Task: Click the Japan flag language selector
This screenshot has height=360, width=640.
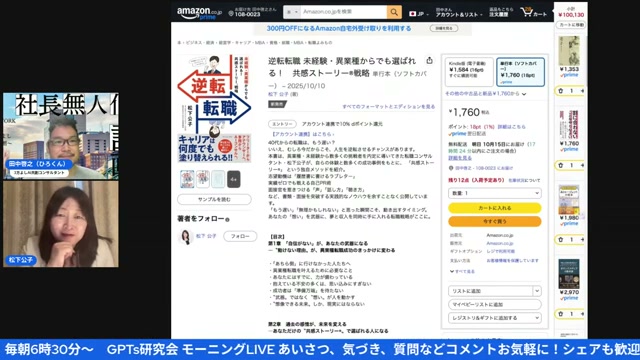Action: tap(419, 14)
